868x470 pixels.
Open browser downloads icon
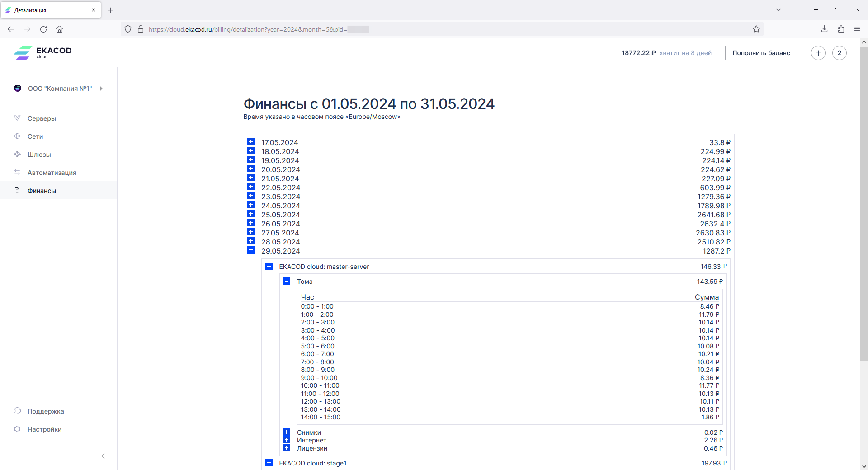click(x=824, y=29)
